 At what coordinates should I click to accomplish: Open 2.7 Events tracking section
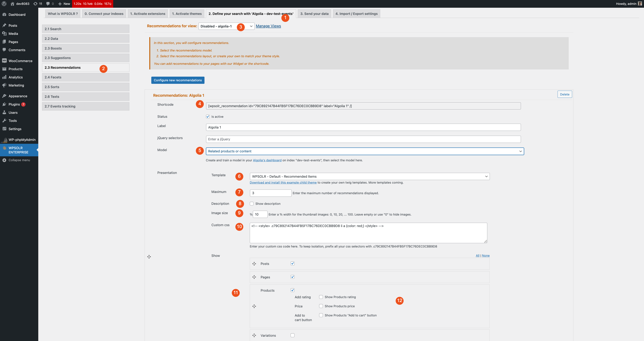coord(86,106)
